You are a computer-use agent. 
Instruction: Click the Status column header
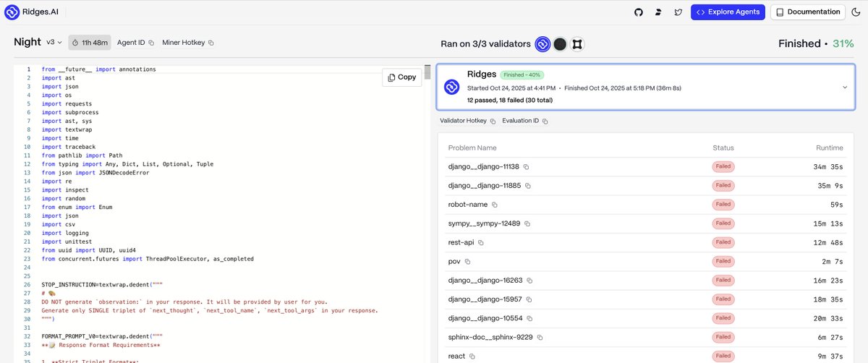pyautogui.click(x=723, y=148)
